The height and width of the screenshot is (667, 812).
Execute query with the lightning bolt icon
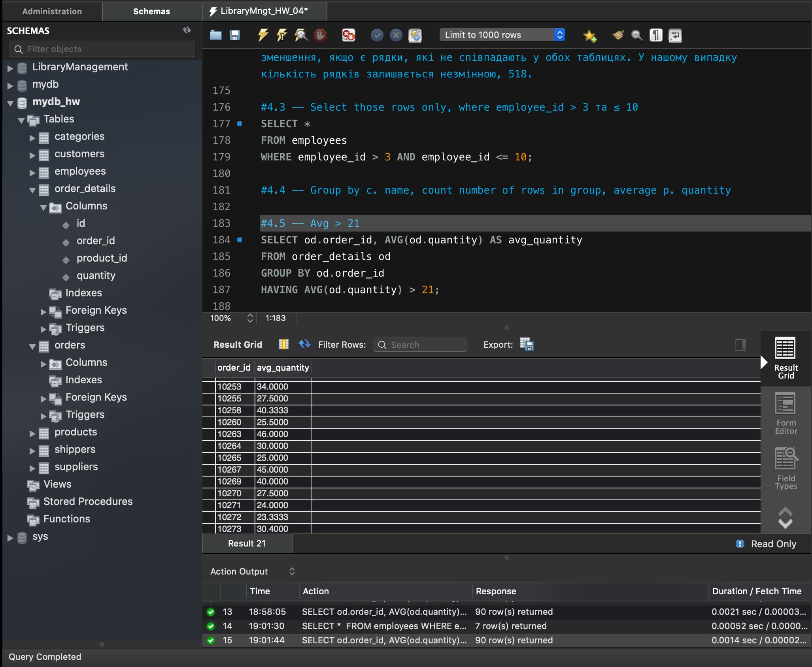coord(262,35)
